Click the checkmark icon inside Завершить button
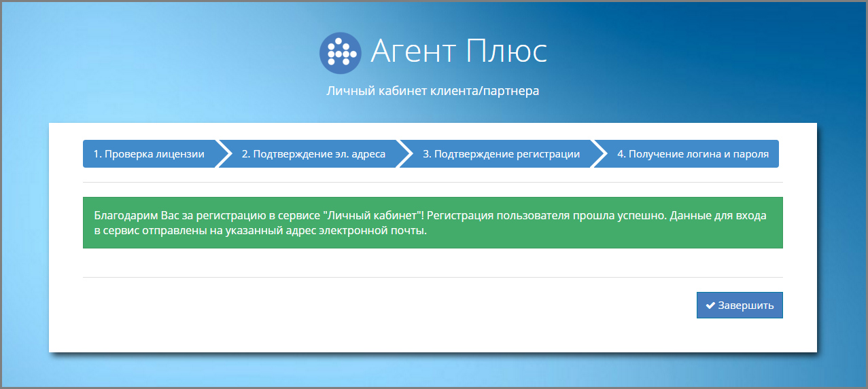Image resolution: width=868 pixels, height=389 pixels. click(x=710, y=305)
